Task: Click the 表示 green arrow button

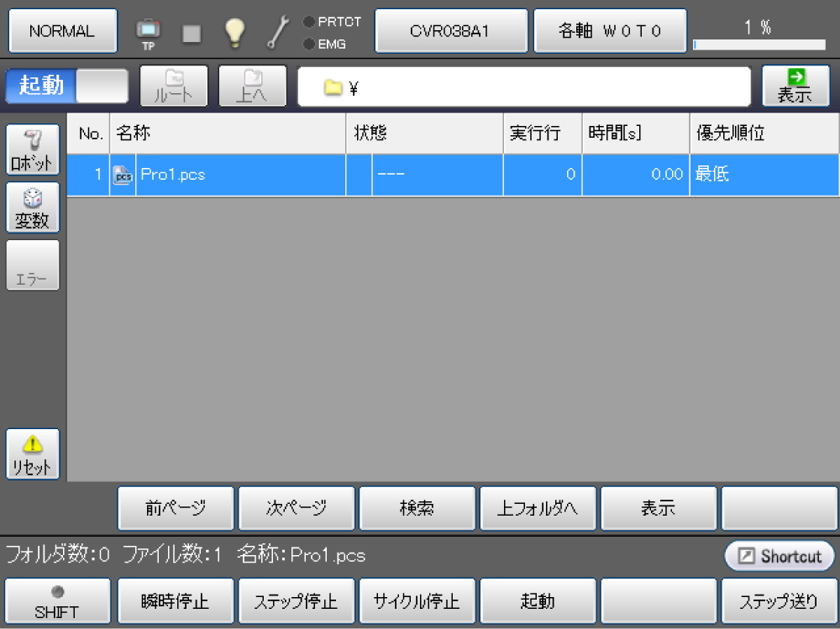Action: coord(795,86)
